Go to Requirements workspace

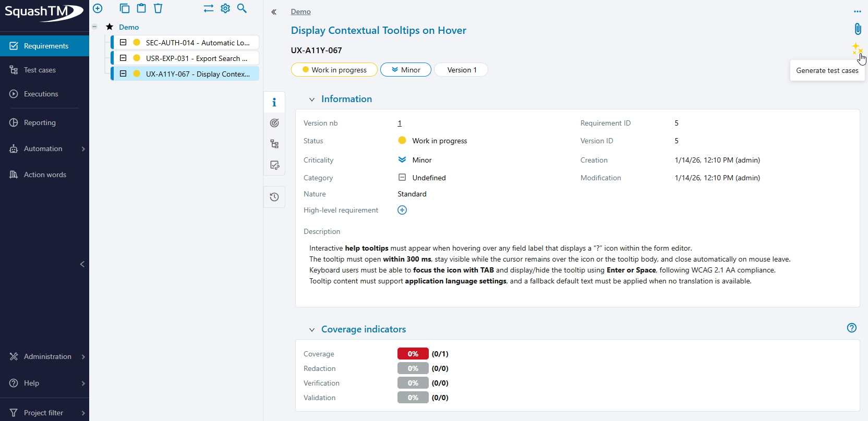[x=44, y=46]
